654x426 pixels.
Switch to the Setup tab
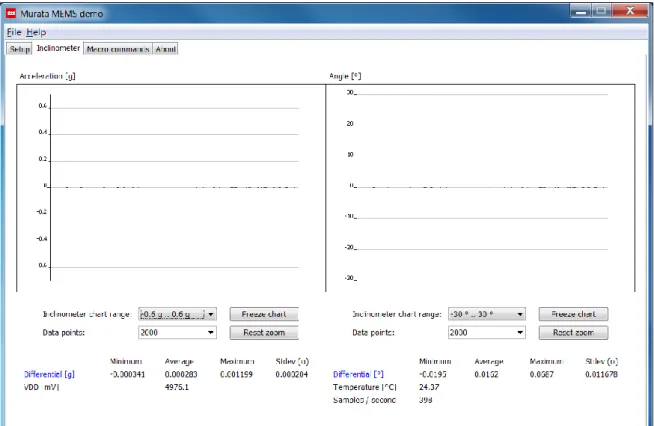(x=20, y=49)
